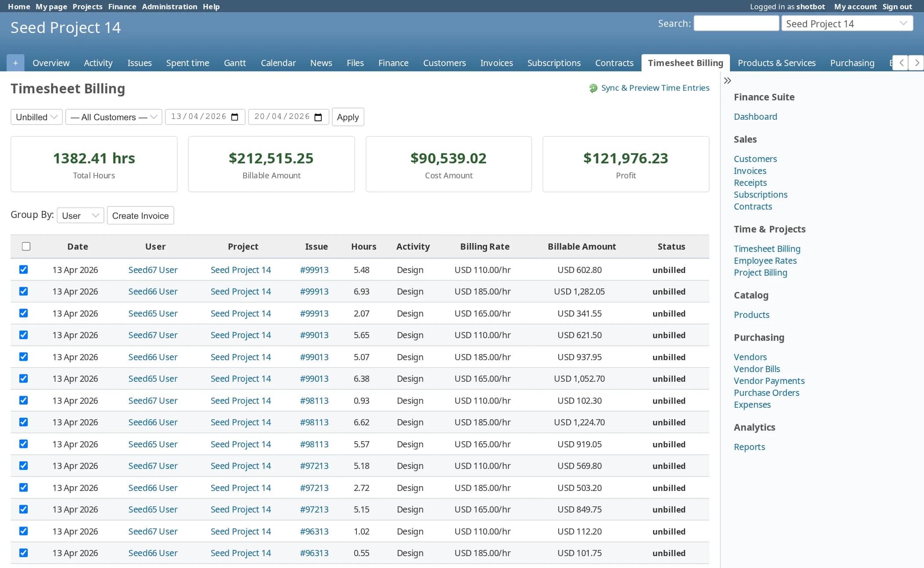Focus the Search input field

pyautogui.click(x=736, y=23)
